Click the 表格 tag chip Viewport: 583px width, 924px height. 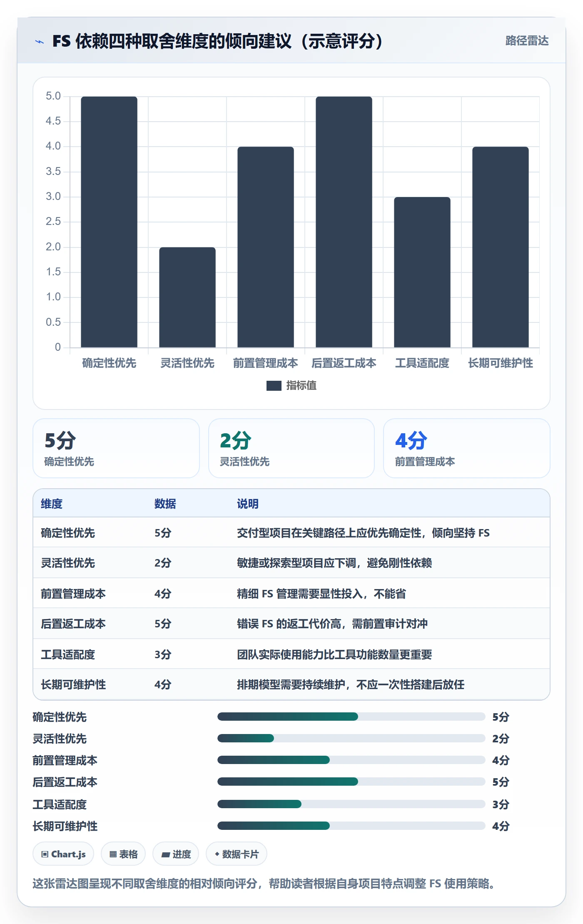123,854
